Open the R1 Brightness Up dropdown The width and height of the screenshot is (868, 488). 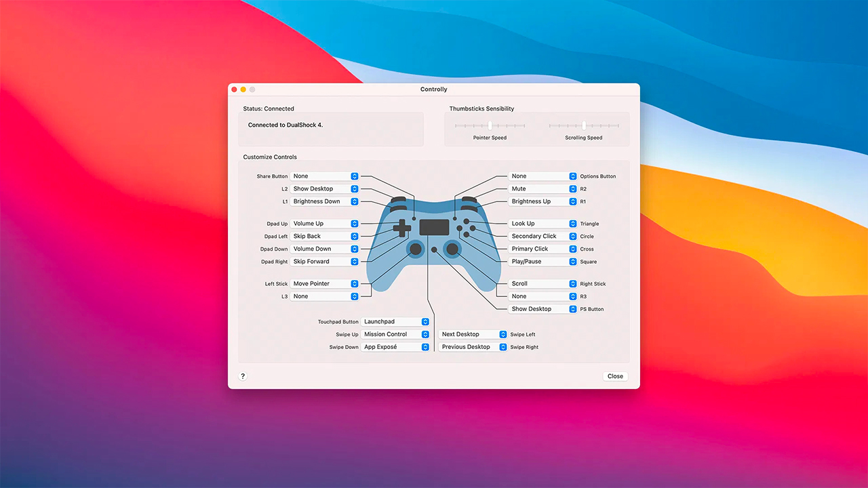543,201
